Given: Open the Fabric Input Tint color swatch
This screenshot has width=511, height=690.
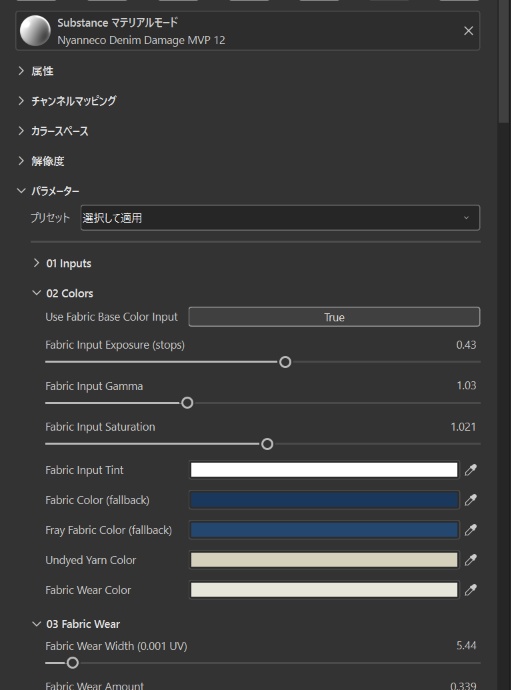Looking at the screenshot, I should 324,470.
